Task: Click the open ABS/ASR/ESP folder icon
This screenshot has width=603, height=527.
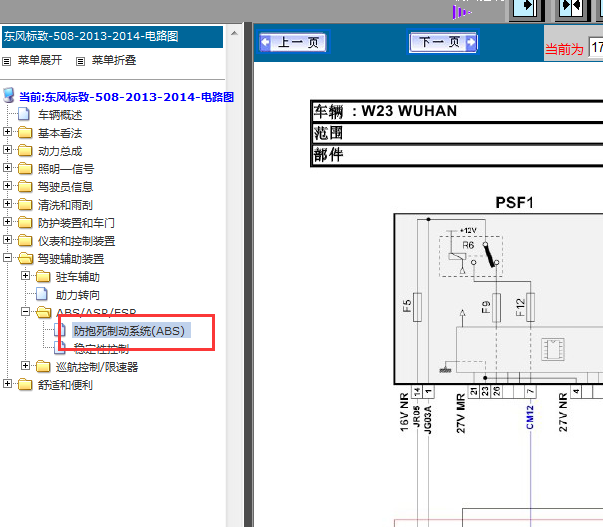Action: [43, 312]
